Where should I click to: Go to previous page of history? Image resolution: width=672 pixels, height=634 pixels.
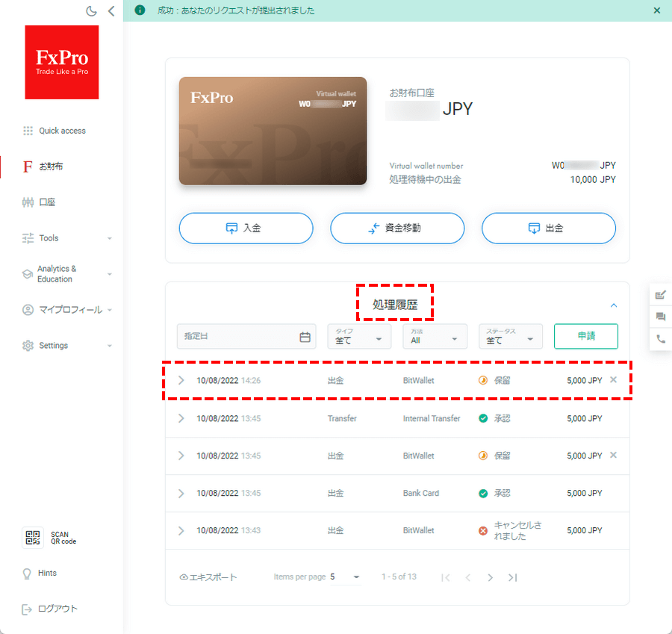point(468,578)
